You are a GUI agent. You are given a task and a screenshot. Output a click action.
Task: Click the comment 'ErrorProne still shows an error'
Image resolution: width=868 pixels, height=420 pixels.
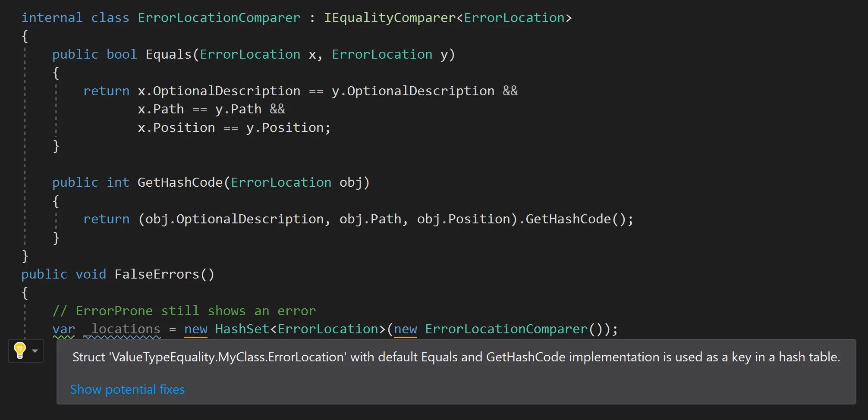184,311
